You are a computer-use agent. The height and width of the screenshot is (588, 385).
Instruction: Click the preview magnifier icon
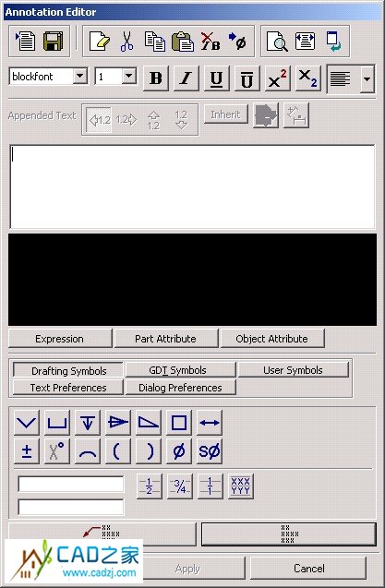[x=277, y=41]
